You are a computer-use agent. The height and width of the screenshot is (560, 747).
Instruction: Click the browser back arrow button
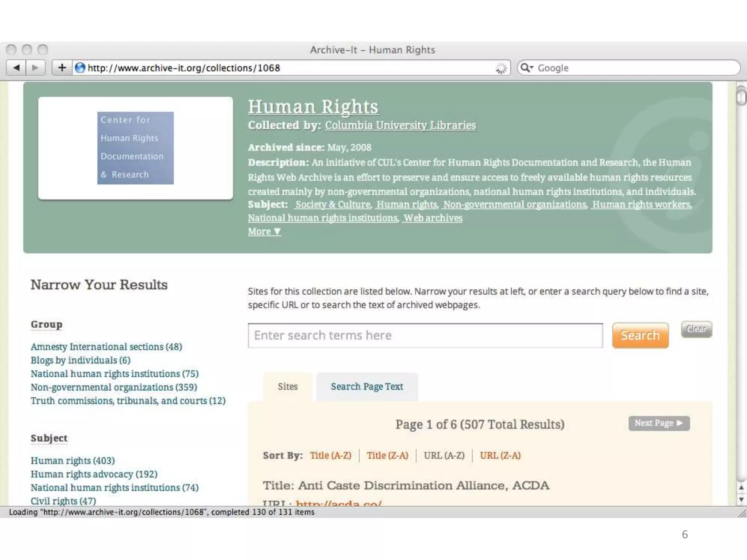(x=16, y=68)
